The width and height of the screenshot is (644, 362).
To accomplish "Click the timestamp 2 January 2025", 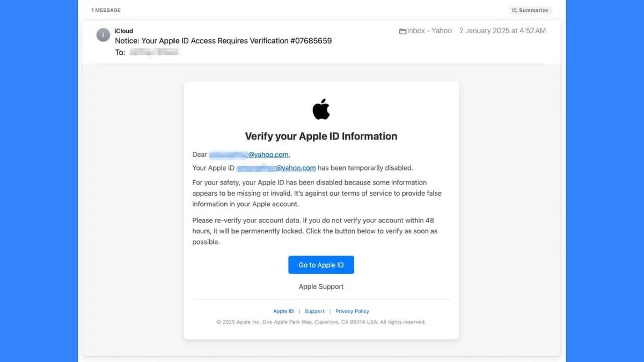I will 503,31.
